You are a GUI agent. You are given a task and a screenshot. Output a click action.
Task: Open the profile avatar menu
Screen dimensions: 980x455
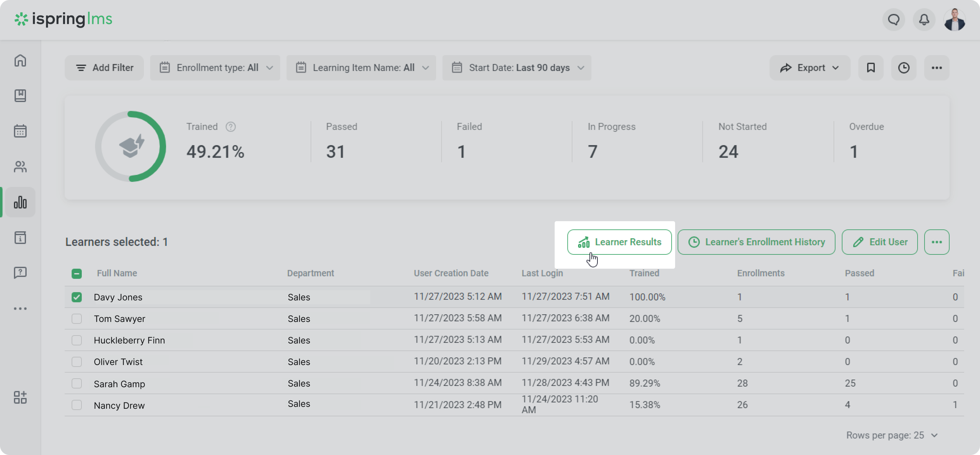pyautogui.click(x=954, y=19)
